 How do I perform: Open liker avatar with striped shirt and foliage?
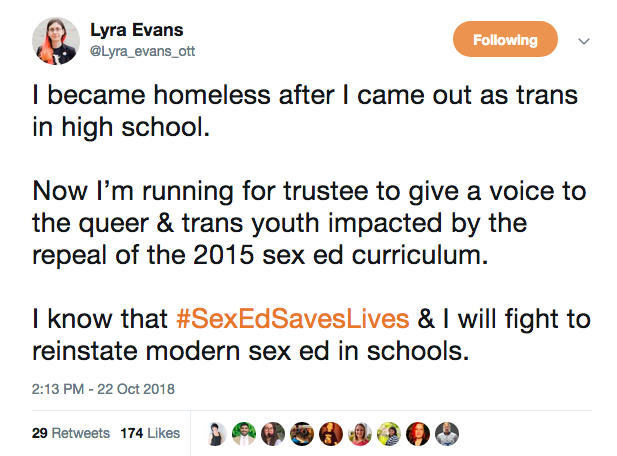[389, 434]
